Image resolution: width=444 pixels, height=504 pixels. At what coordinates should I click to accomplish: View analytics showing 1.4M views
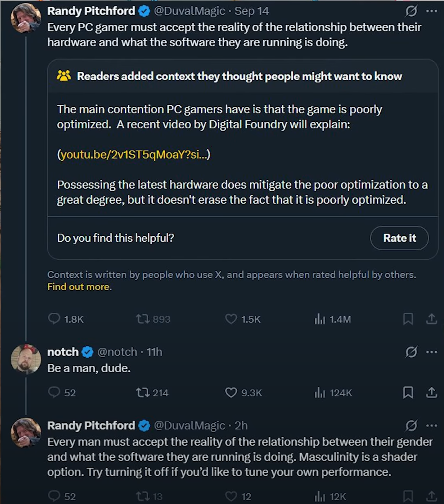[320, 319]
